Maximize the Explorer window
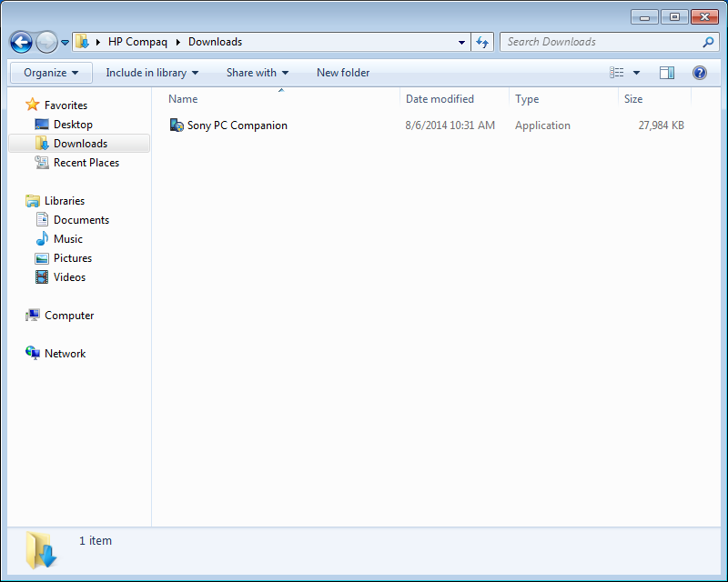Screen dimensions: 728x582 click(674, 17)
